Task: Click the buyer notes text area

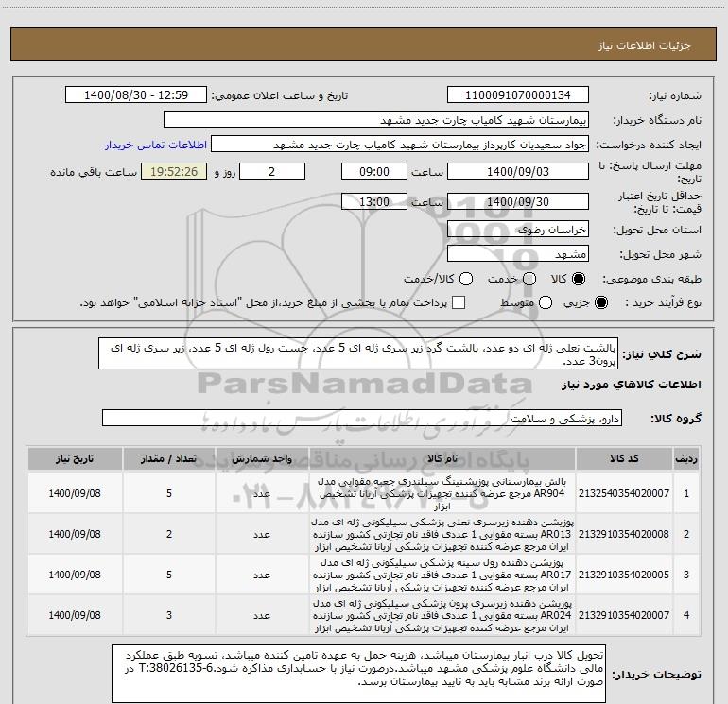Action: (x=358, y=673)
